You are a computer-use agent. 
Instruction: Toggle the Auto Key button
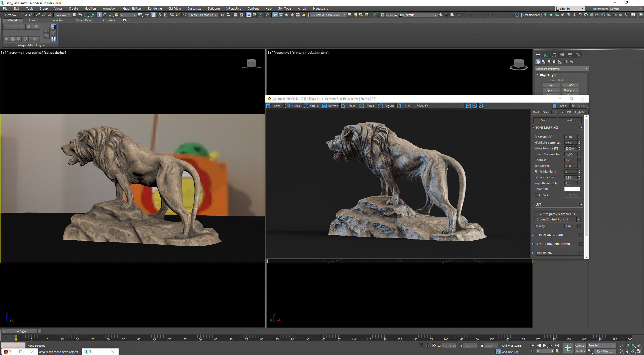pos(580,345)
